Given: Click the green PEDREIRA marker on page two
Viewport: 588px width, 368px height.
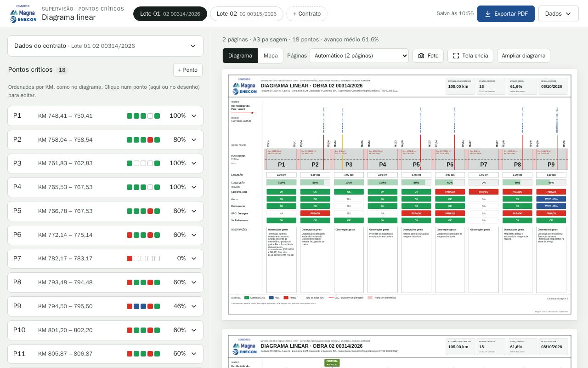Looking at the screenshot, I should (332, 363).
